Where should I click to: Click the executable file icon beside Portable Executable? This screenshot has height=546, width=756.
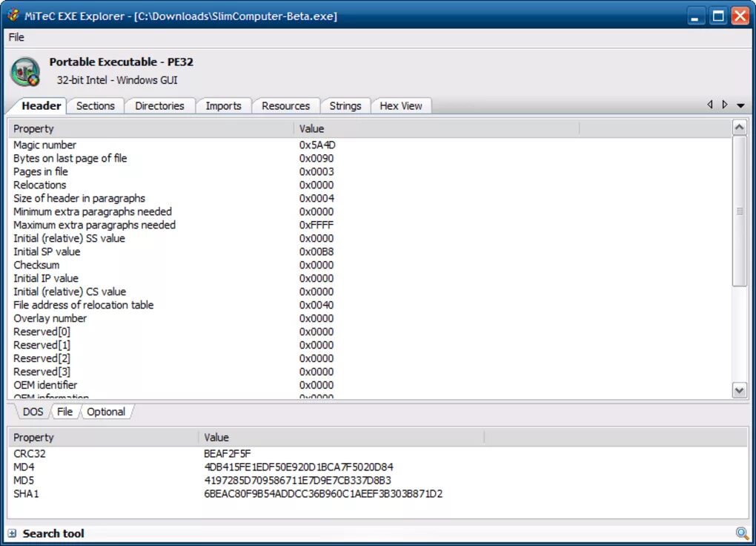[25, 71]
